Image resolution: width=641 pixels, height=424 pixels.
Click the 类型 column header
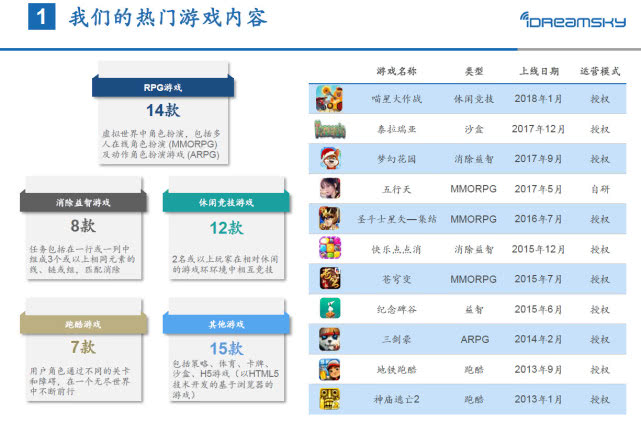tap(474, 71)
